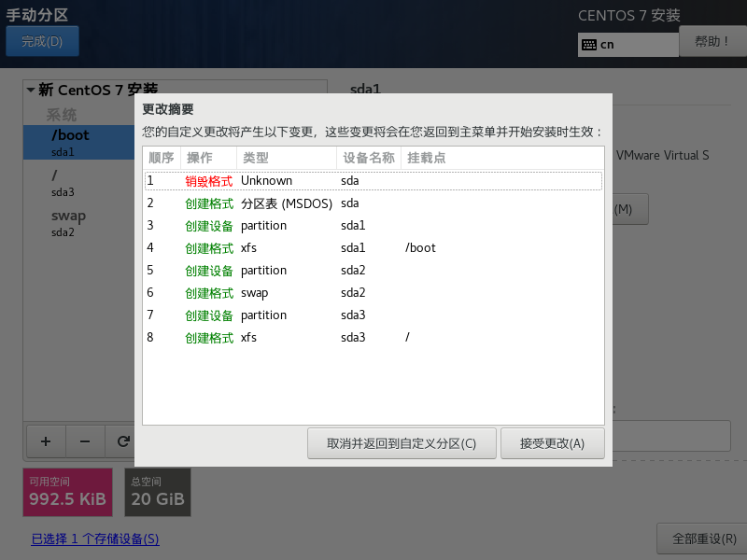Click 取消并返回到自定义分区(C) button

(x=402, y=443)
